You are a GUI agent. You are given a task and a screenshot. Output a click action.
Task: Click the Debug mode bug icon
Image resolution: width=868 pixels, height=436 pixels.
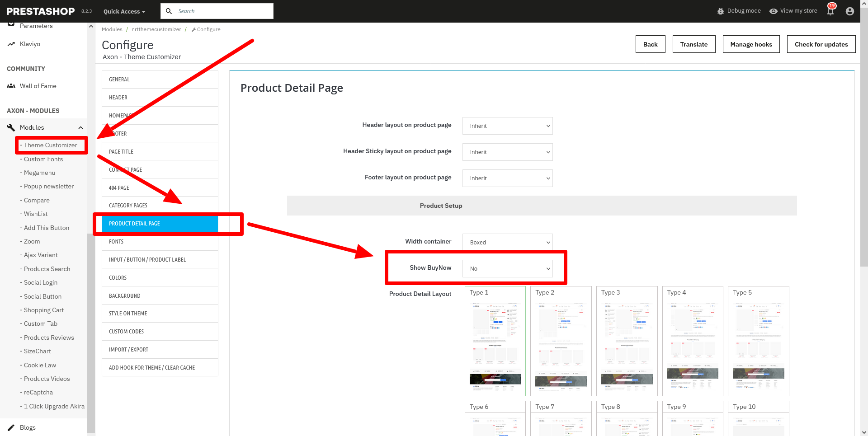(x=721, y=11)
